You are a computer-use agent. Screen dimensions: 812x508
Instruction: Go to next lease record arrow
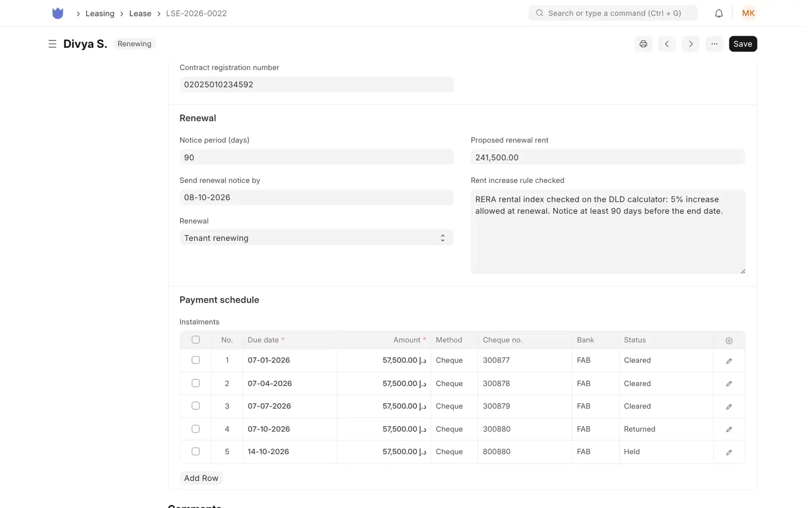[691, 44]
